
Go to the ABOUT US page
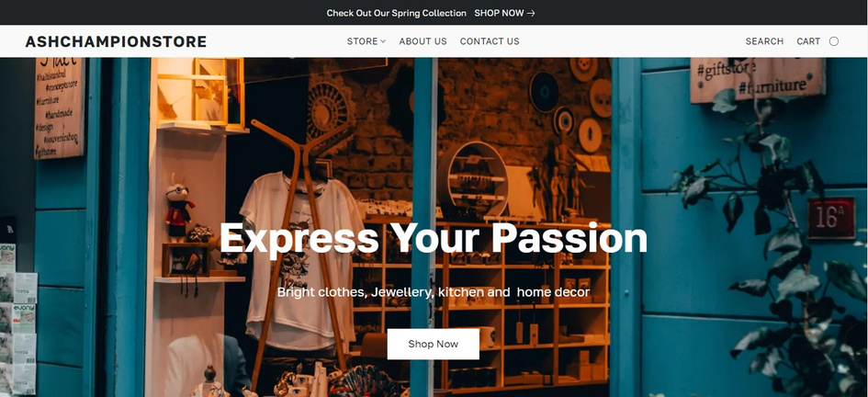423,41
